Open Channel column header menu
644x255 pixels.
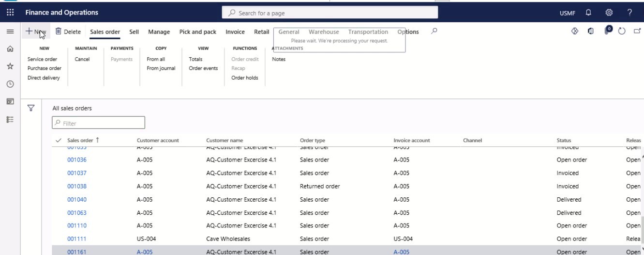coord(472,140)
